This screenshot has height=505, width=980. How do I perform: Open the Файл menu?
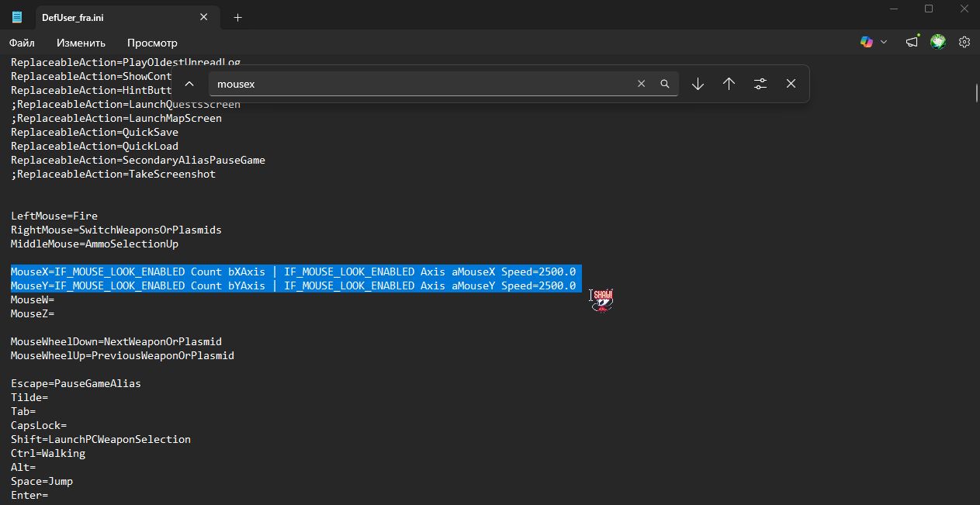coord(22,43)
